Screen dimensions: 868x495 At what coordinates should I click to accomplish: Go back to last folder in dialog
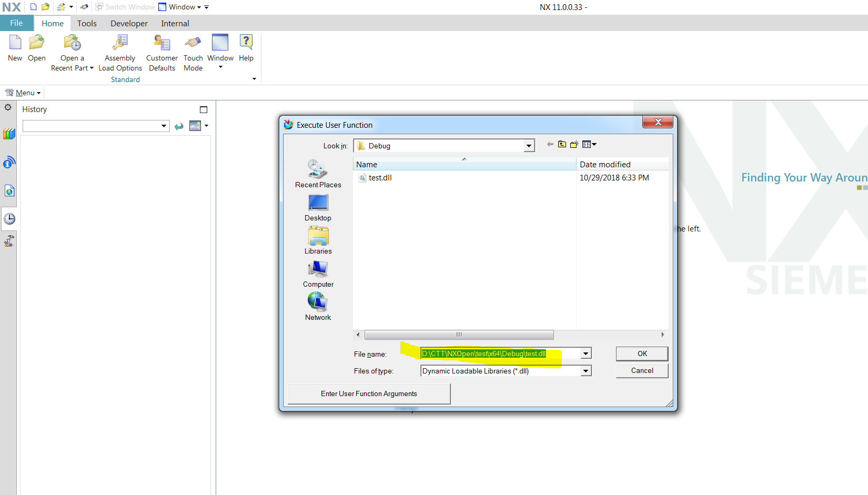click(550, 144)
